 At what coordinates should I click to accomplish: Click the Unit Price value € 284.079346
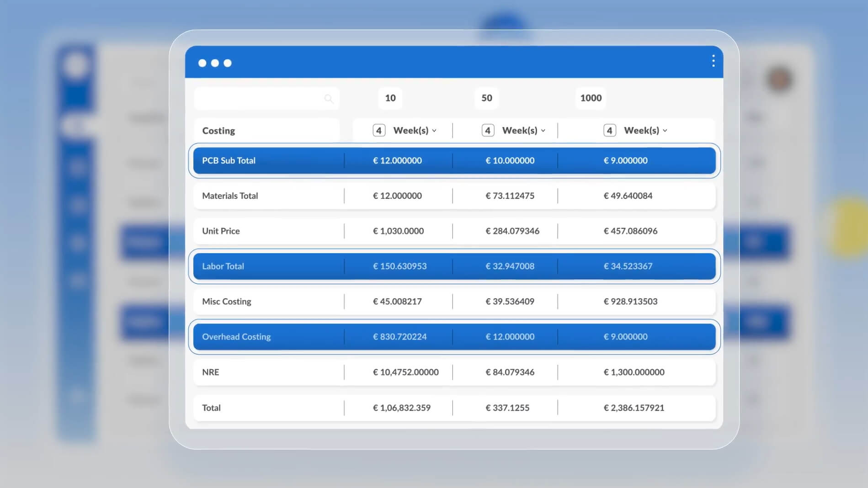[x=512, y=231]
